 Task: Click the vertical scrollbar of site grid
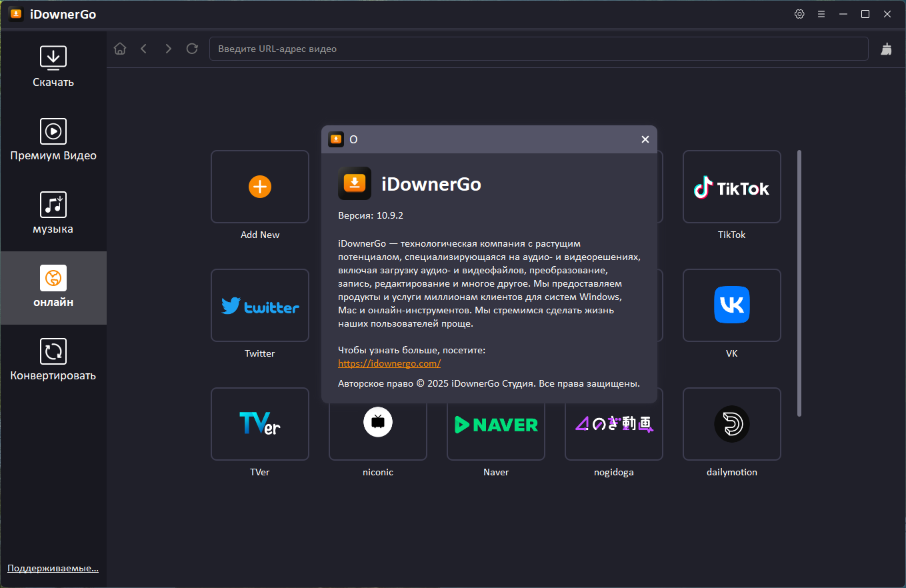tap(799, 283)
